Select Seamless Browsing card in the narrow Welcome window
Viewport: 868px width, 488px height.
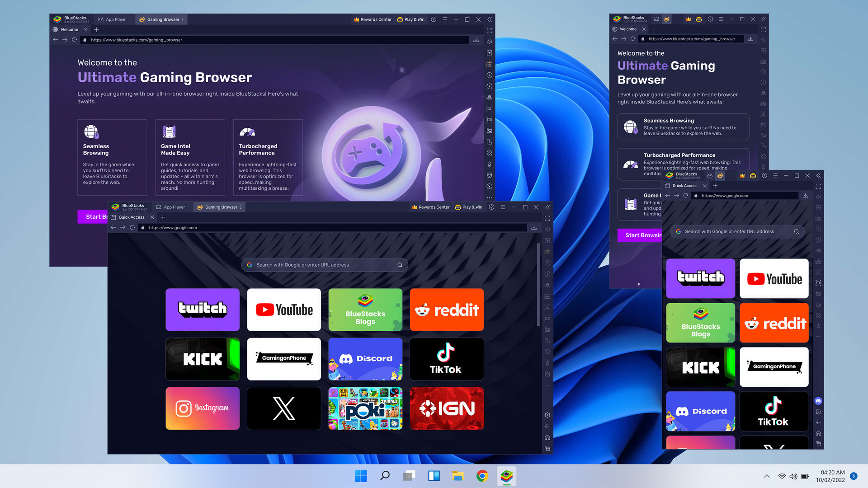pyautogui.click(x=683, y=127)
